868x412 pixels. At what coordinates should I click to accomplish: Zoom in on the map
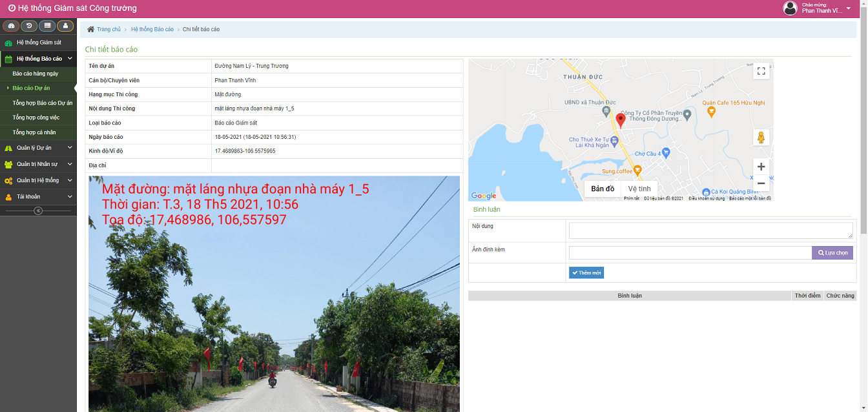[x=761, y=167]
